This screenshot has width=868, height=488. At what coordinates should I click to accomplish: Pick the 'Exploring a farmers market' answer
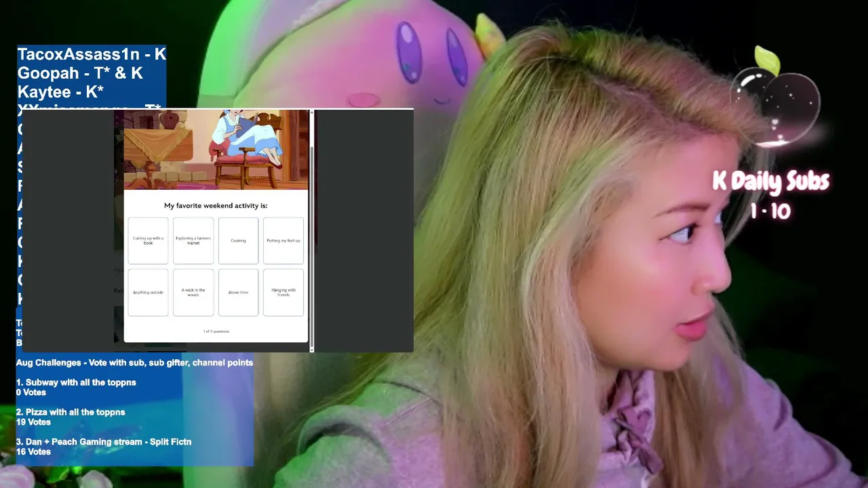click(193, 241)
